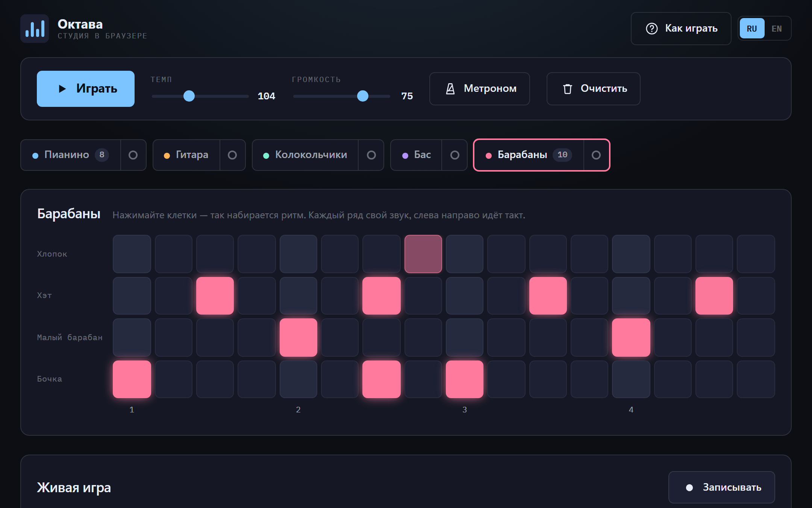Toggle the circle icon on Гитара tab
Screen dimensions: 812x508
232,155
